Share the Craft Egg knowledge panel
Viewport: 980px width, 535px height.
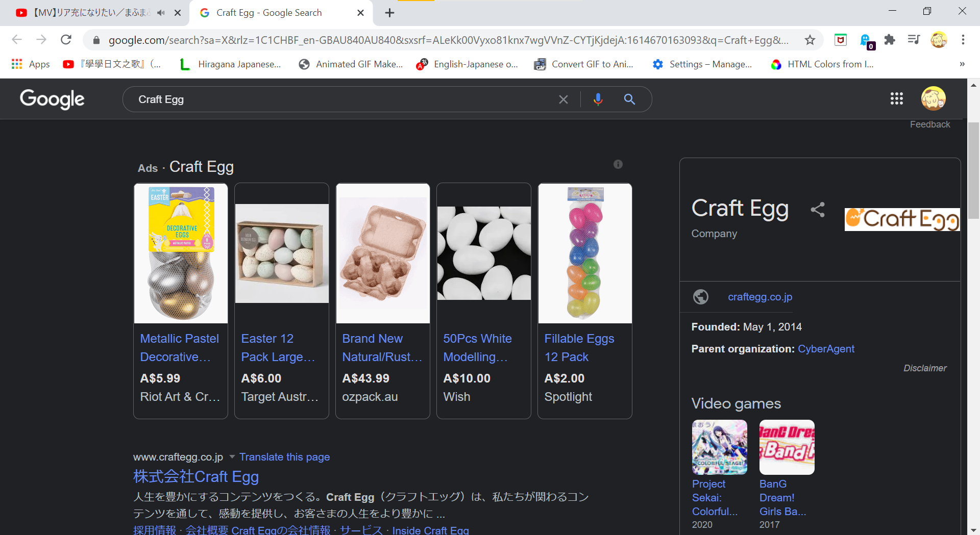(817, 210)
